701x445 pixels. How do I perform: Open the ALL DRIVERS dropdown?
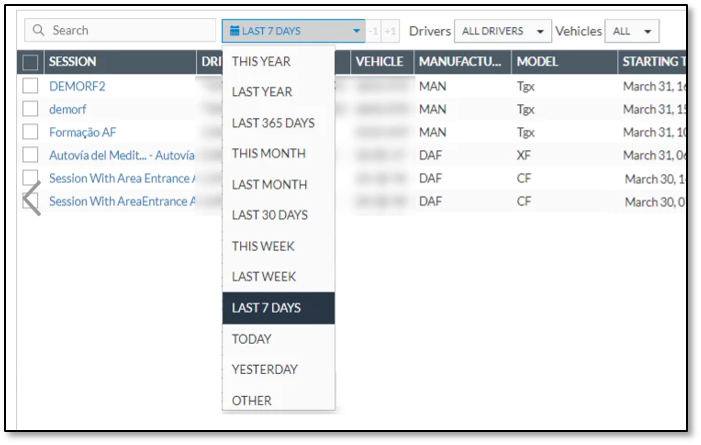[x=503, y=31]
